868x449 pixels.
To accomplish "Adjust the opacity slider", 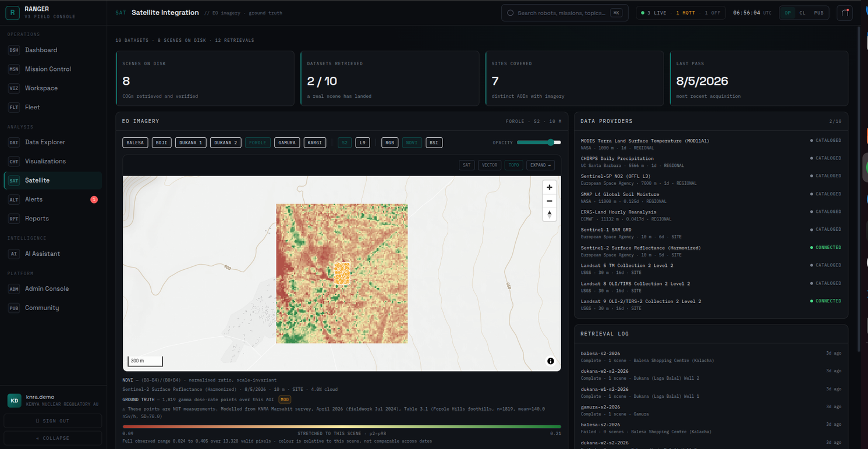I will [539, 142].
